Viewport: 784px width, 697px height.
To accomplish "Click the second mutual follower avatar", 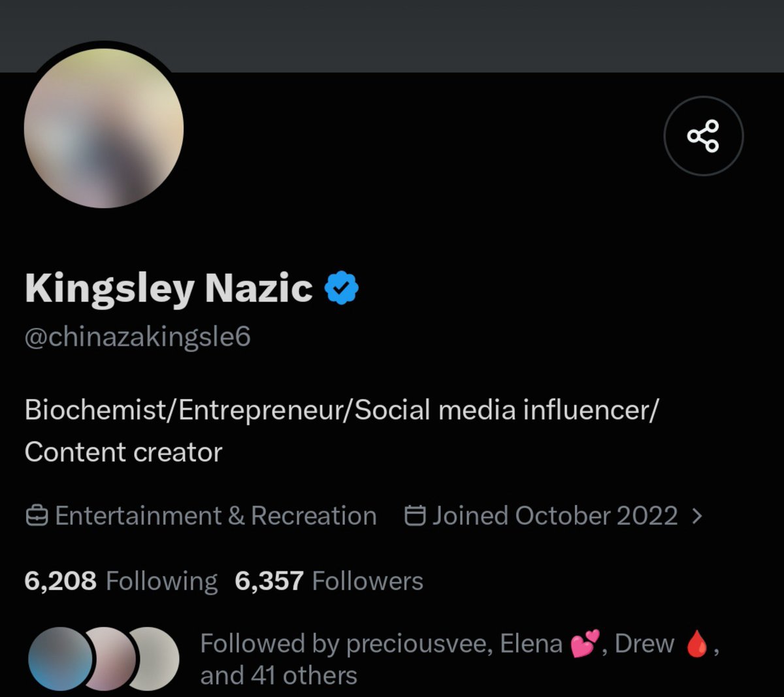I will [111, 659].
